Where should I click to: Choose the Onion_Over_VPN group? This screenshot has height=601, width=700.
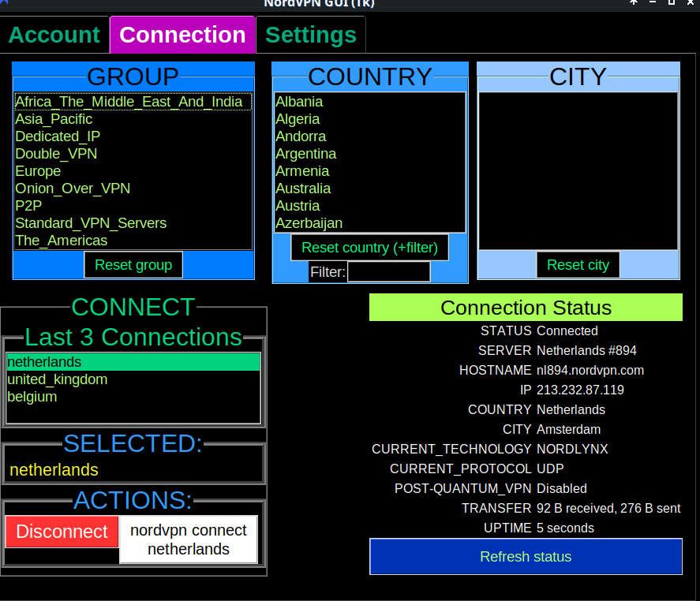133,189
